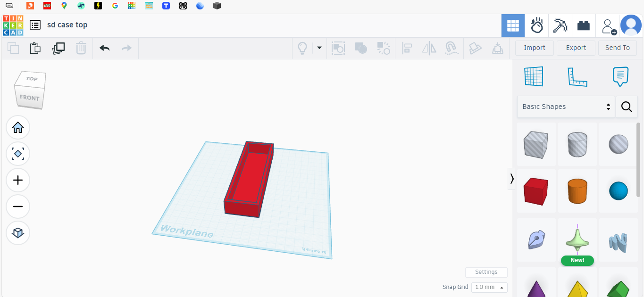Open the Google bookmark icon
644x297 pixels.
pos(115,6)
